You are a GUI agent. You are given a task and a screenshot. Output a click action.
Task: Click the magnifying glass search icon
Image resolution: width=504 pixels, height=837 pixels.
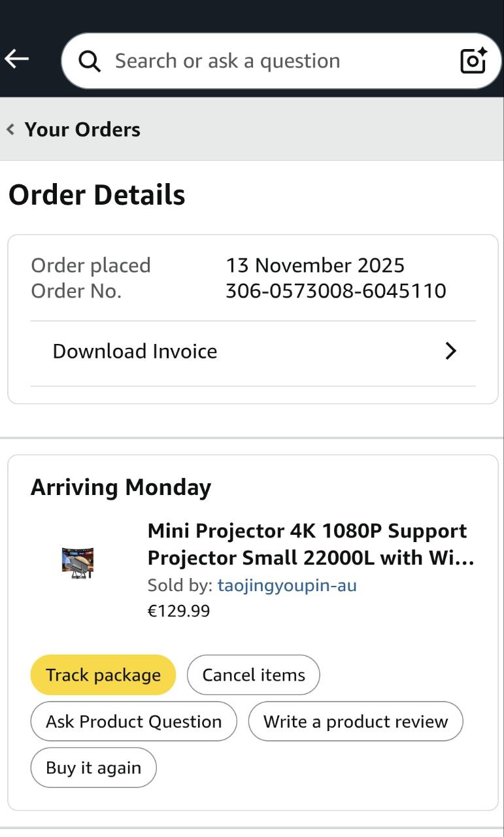pos(90,61)
